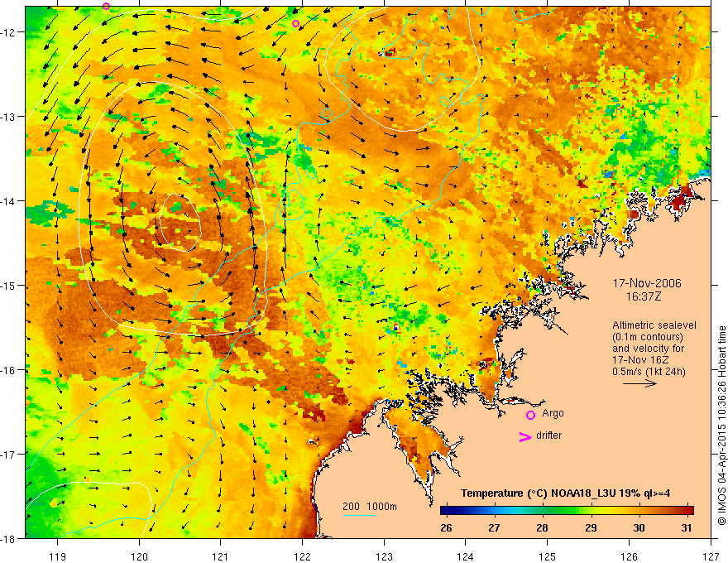Click the temperature scale label '31'
Viewport: 728px width, 563px height.
(687, 527)
